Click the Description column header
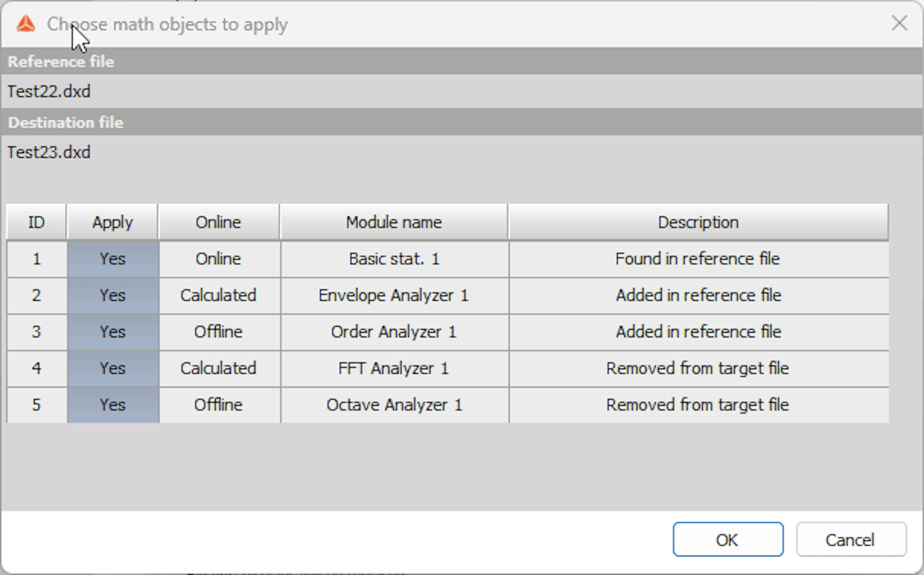924x575 pixels. click(698, 222)
